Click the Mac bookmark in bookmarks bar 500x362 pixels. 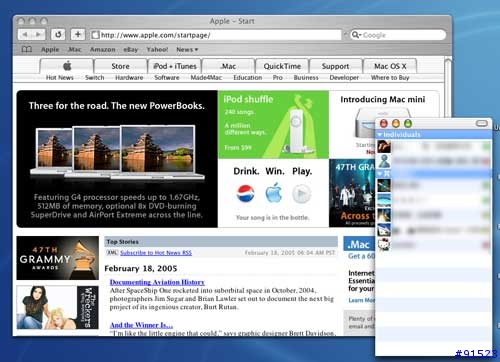point(75,49)
